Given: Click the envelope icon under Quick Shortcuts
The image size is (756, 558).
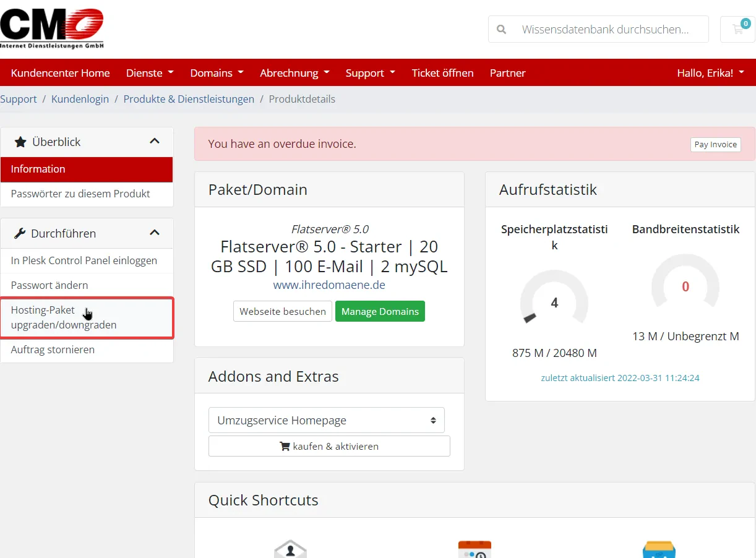Looking at the screenshot, I should [290, 549].
